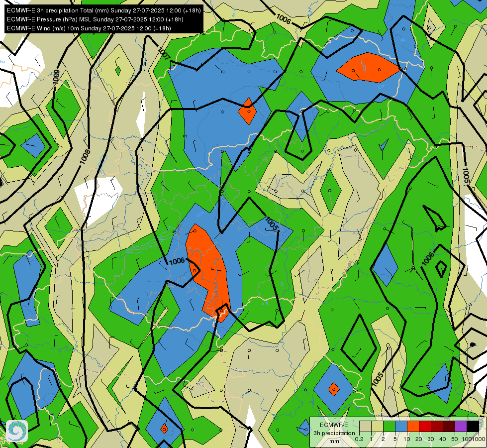Click the dark red 30–40 mm legend swatch
The height and width of the screenshot is (448, 487).
click(x=437, y=427)
